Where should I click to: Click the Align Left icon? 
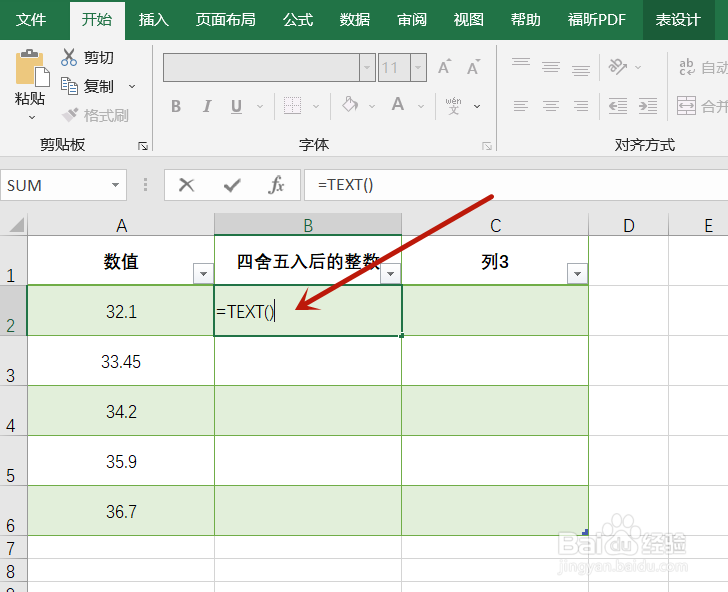pos(521,106)
